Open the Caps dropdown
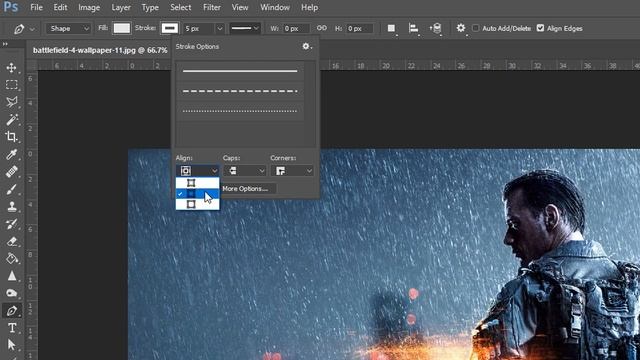The image size is (640, 360). click(244, 171)
